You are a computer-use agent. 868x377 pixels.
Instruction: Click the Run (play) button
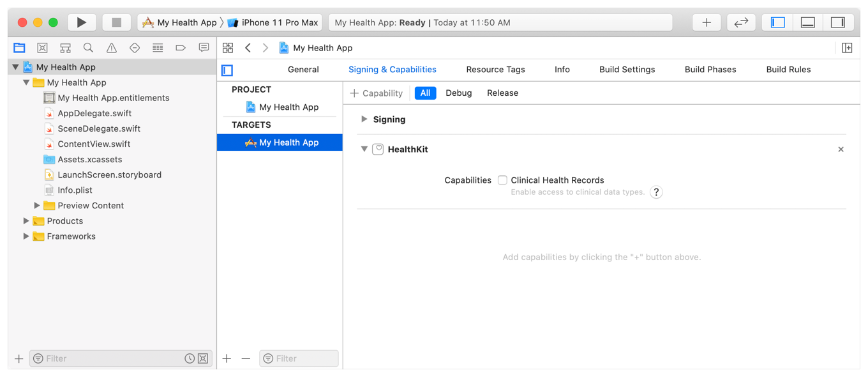click(x=81, y=22)
